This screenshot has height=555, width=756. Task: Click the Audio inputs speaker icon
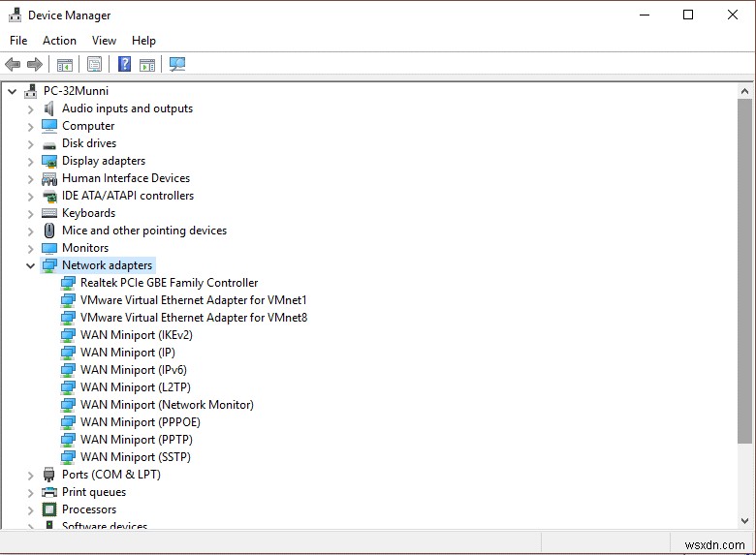[x=48, y=108]
